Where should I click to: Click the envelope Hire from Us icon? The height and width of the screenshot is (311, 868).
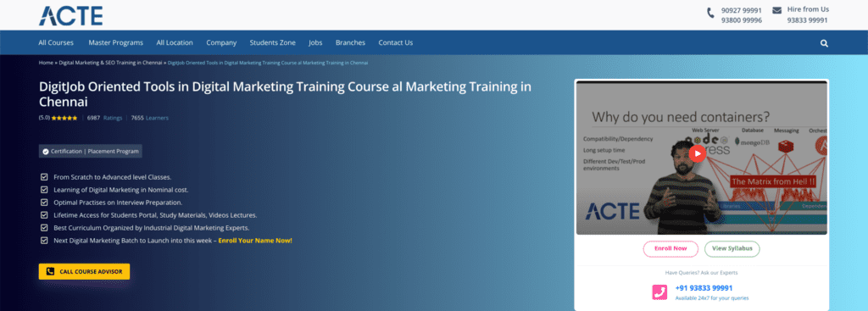click(x=776, y=10)
